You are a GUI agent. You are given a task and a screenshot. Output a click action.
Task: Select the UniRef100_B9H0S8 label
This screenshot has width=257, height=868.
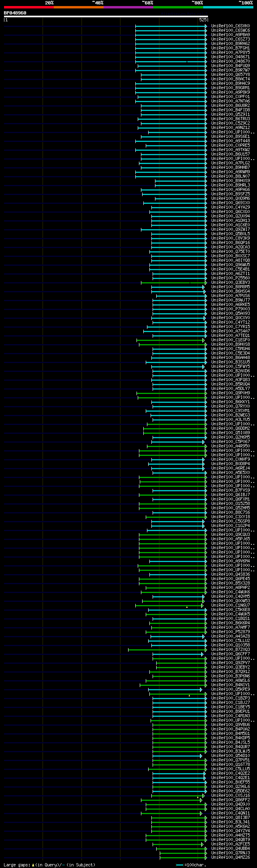(x=230, y=345)
